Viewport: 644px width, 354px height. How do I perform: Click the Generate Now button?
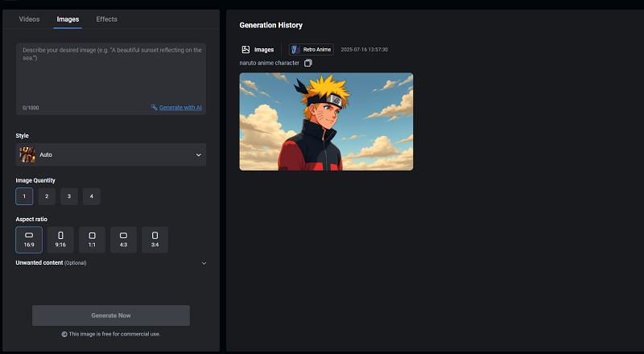[111, 315]
